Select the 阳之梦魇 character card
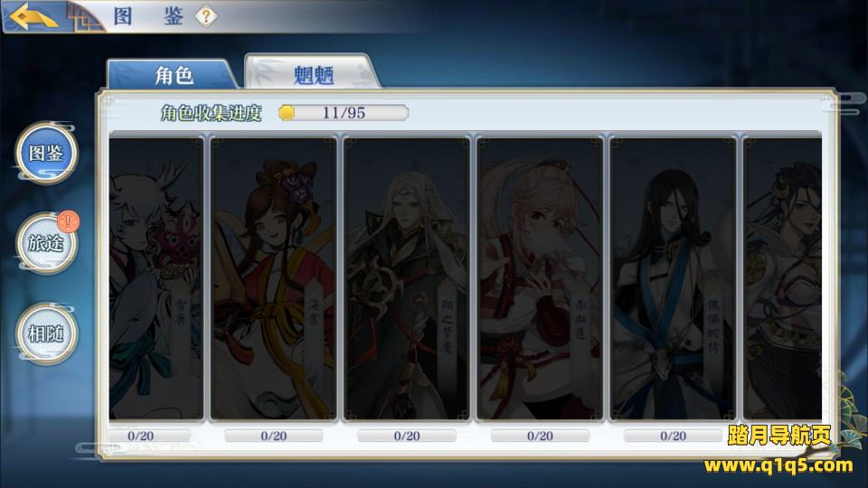Screen dimensions: 868x488 click(x=407, y=279)
